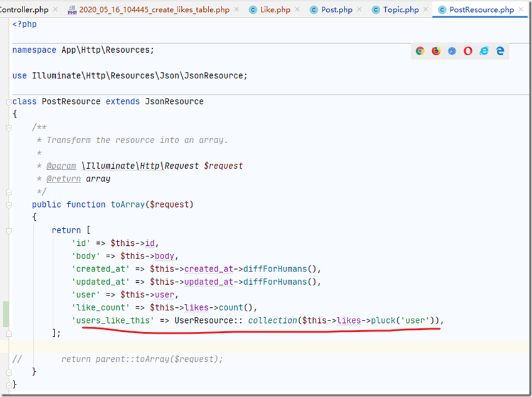
Task: Switch to Like.php tab
Action: [275, 10]
